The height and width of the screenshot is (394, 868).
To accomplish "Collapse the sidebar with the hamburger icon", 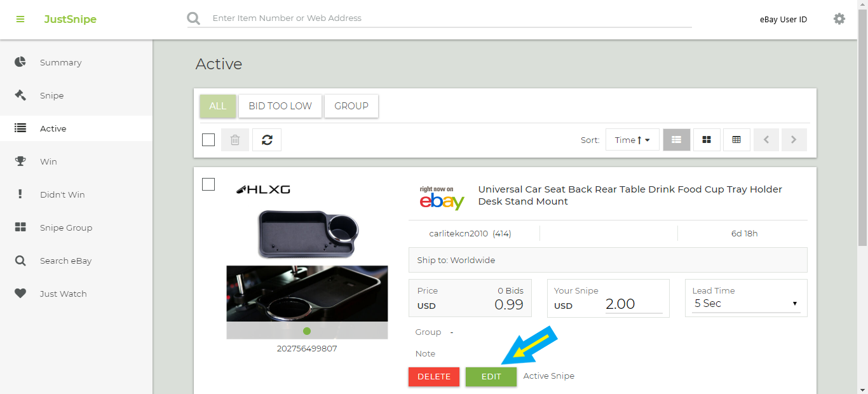I will (x=20, y=19).
